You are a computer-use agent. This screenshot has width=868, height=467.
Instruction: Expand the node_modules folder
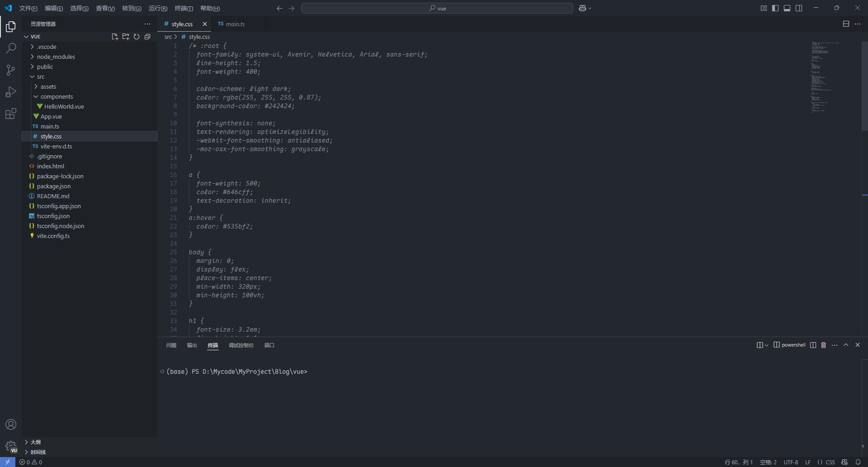[56, 57]
